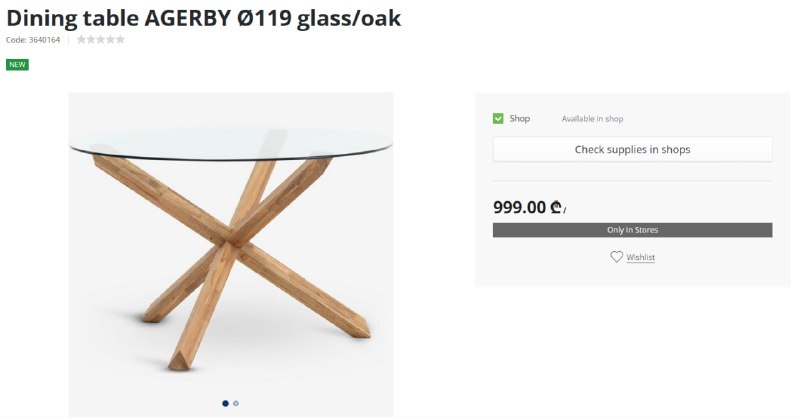Screen dimensions: 800x418
Task: Switch to the second product image dot
Action: [236, 404]
